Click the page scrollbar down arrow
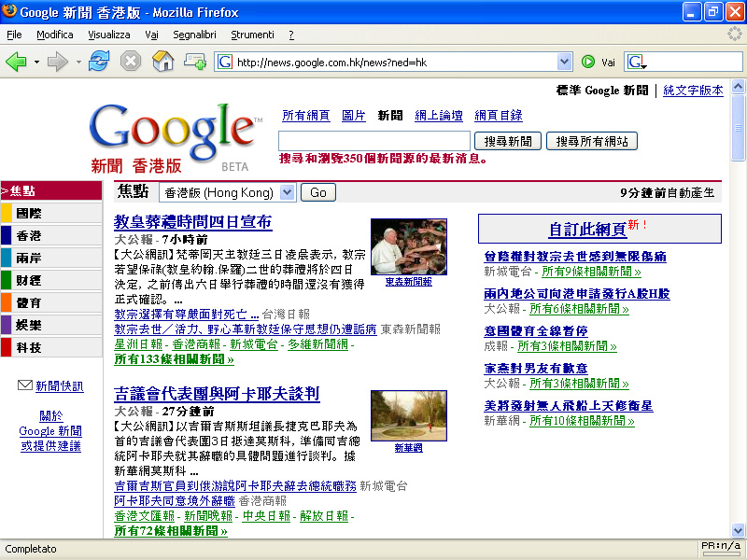This screenshot has width=747, height=560. pos(738,530)
